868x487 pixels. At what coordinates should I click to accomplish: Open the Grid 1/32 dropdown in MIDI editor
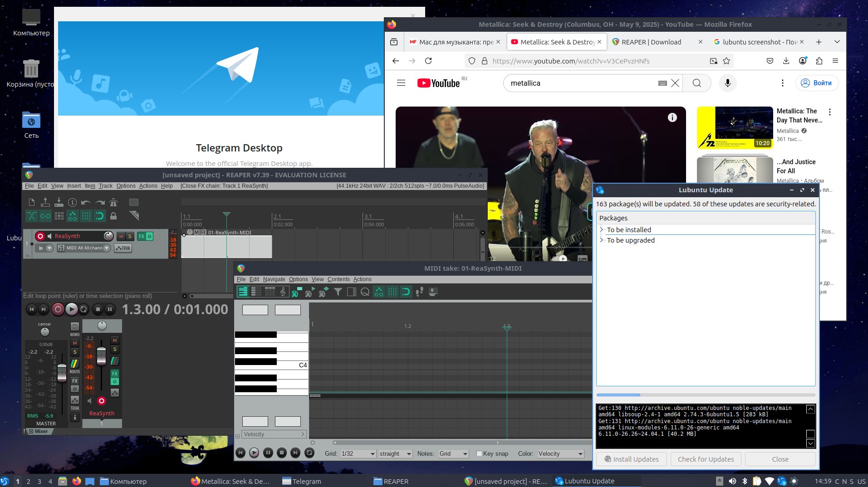pyautogui.click(x=358, y=453)
